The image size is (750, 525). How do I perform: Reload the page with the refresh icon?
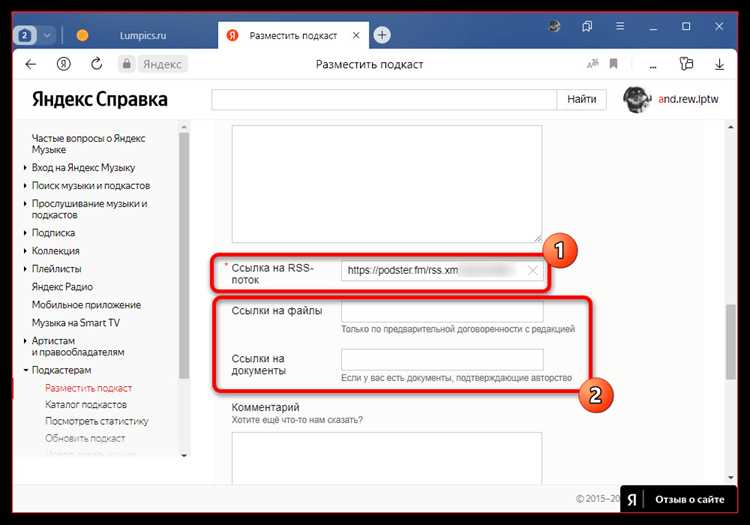[x=97, y=64]
